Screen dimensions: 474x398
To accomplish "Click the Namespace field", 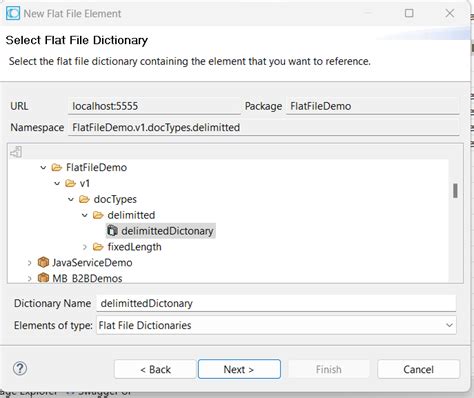I will [x=263, y=127].
